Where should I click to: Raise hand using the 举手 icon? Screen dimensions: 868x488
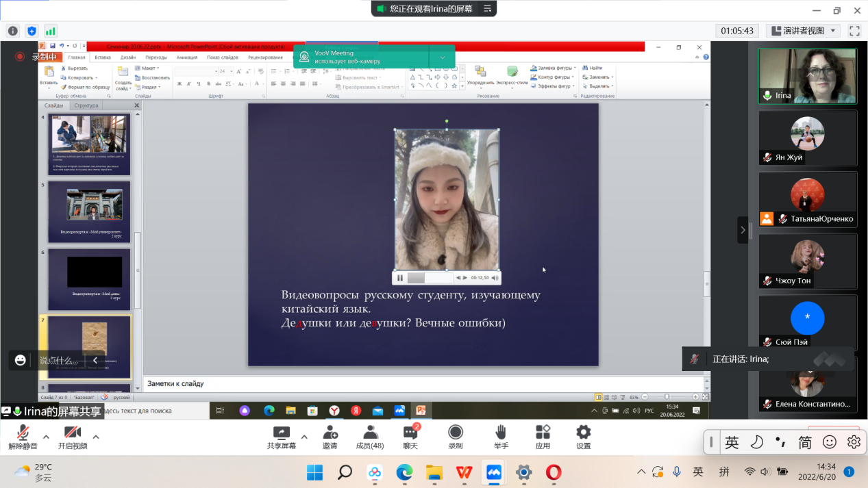pos(501,435)
